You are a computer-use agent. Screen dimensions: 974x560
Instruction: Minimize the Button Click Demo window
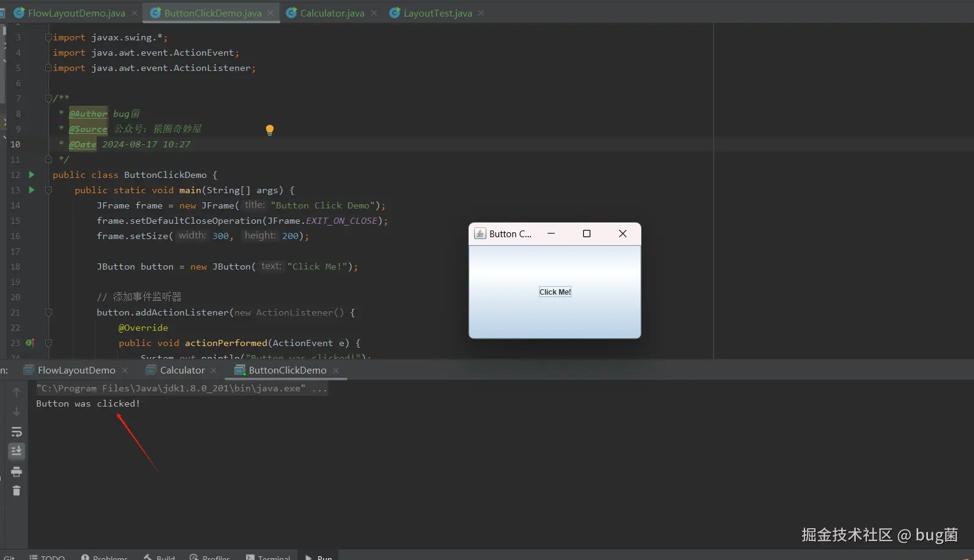(x=551, y=234)
